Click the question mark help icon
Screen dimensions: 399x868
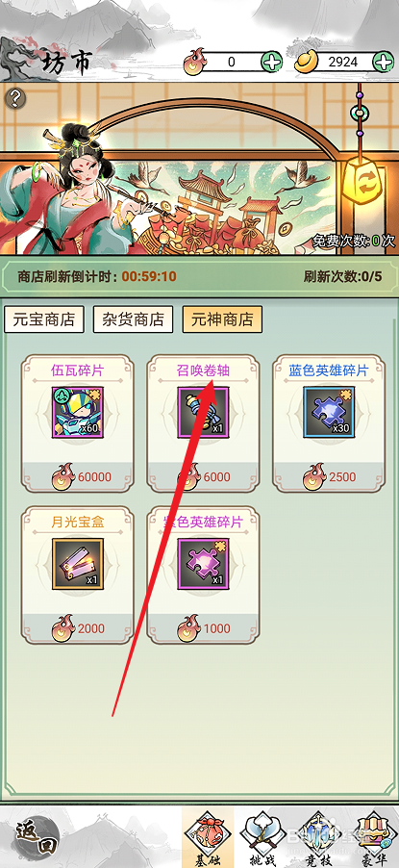[x=16, y=99]
